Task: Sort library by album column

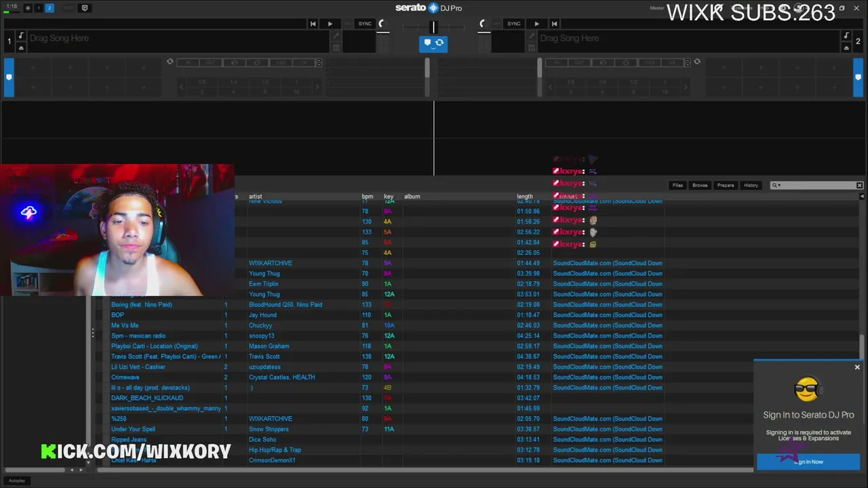Action: click(412, 197)
